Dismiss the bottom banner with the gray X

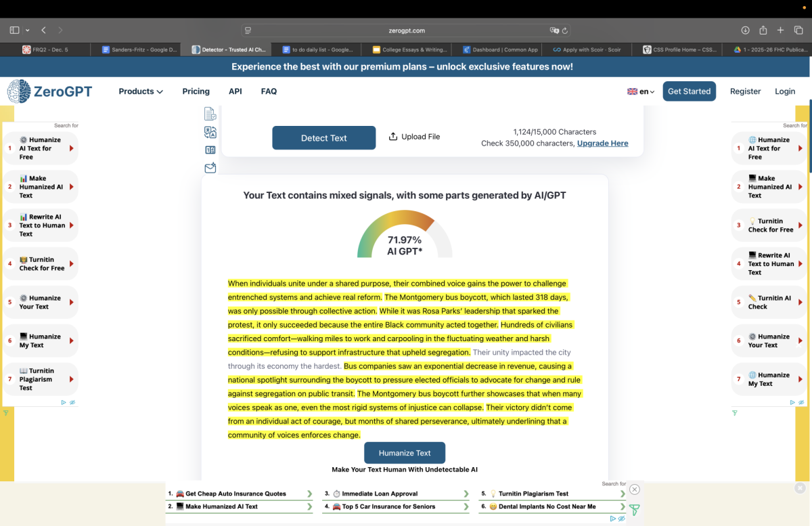tap(800, 488)
